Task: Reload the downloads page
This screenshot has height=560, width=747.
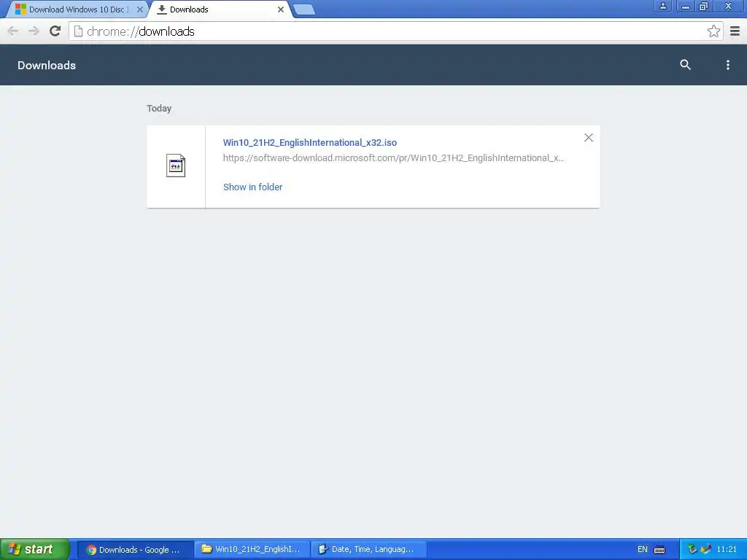Action: (x=55, y=31)
